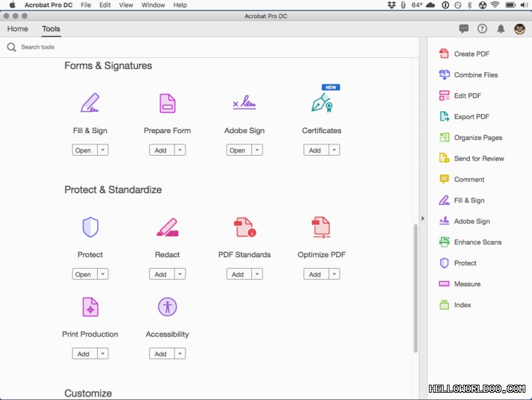532x400 pixels.
Task: Collapse the right tools pane with the arrow
Action: point(423,218)
